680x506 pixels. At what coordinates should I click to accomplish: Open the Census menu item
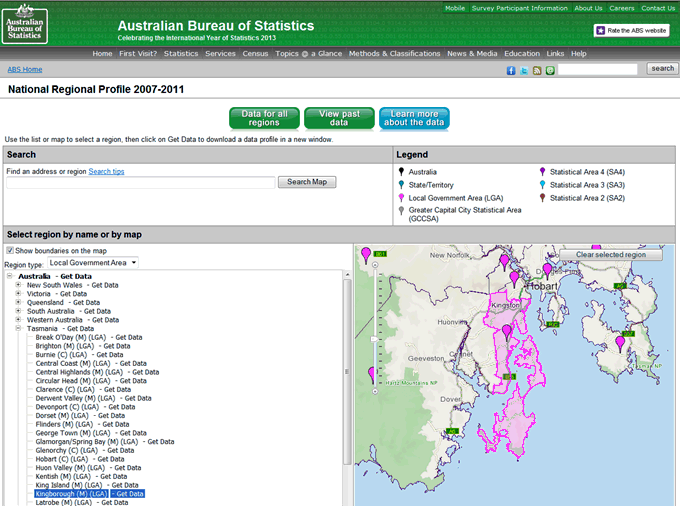pos(255,53)
